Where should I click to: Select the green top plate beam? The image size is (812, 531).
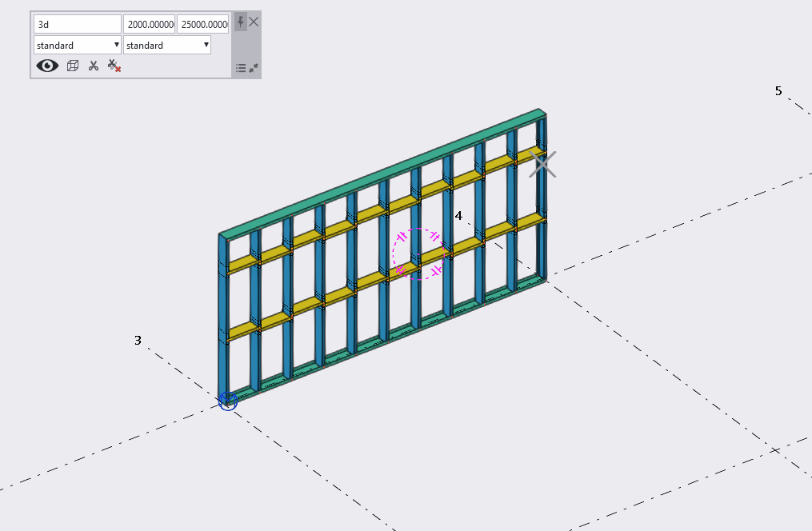383,174
